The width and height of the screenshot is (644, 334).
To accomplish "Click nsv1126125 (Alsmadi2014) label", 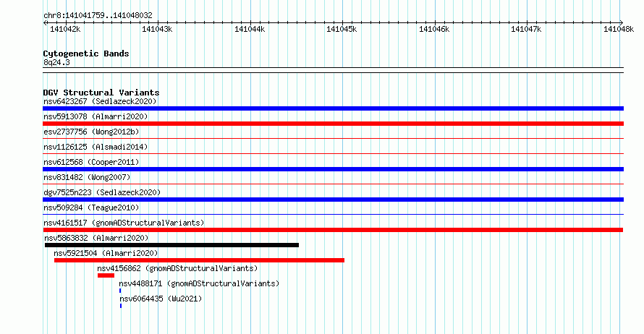I will coord(96,147).
